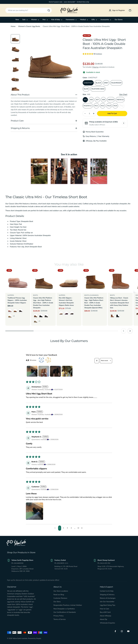
Task: Open the Kids & Baby menu
Action: (x=57, y=19)
